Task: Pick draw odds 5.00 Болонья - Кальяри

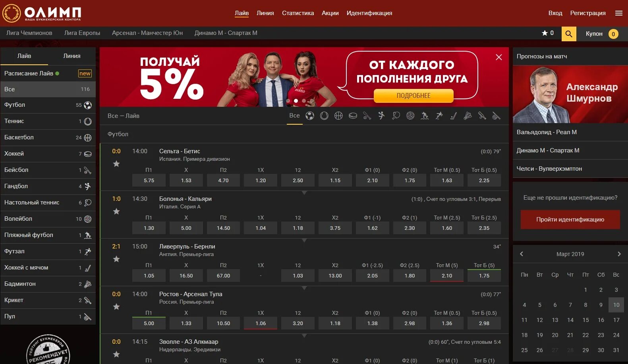Action: click(186, 228)
